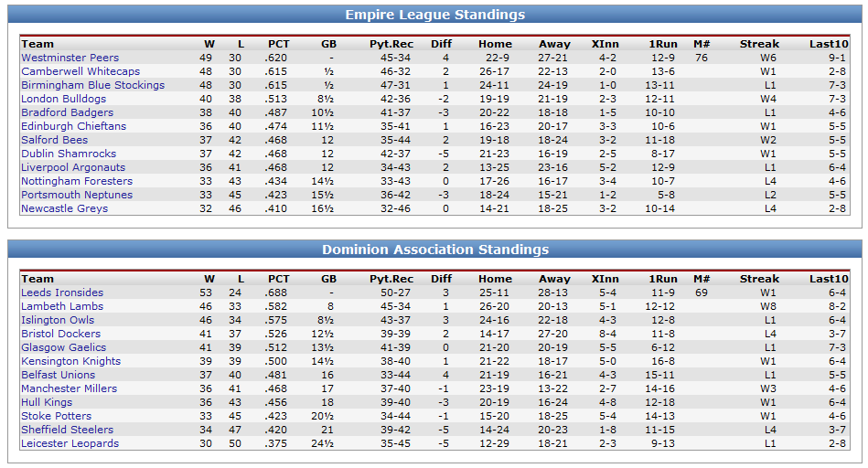Open the Dublin Shamrocks link

click(69, 154)
